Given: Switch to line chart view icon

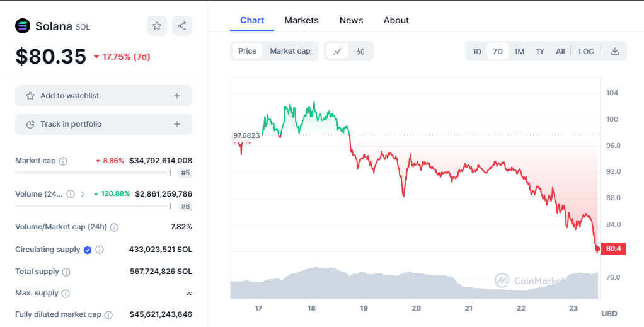Looking at the screenshot, I should click(337, 51).
